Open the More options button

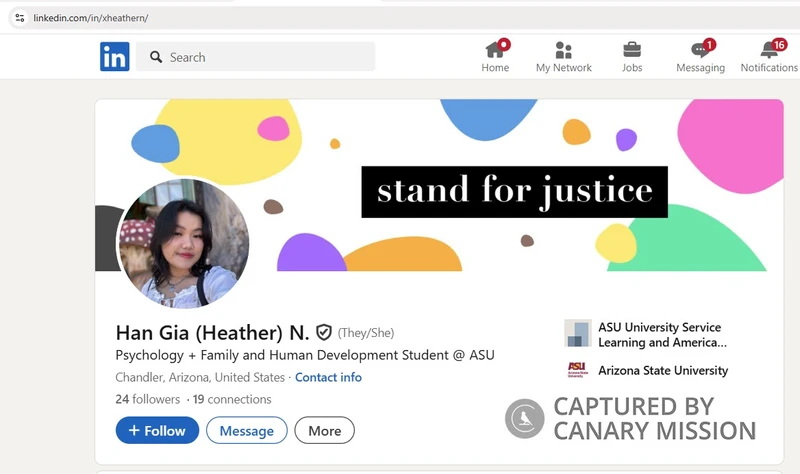324,430
